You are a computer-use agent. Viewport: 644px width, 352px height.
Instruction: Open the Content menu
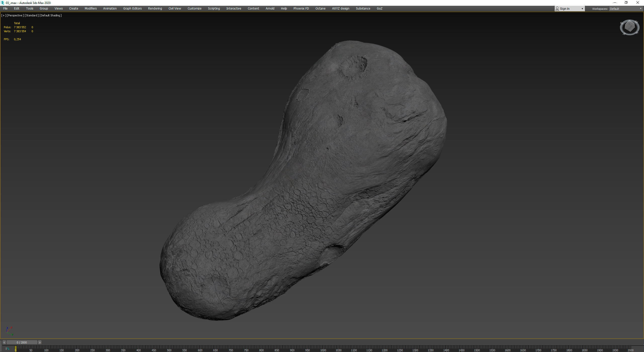tap(253, 9)
